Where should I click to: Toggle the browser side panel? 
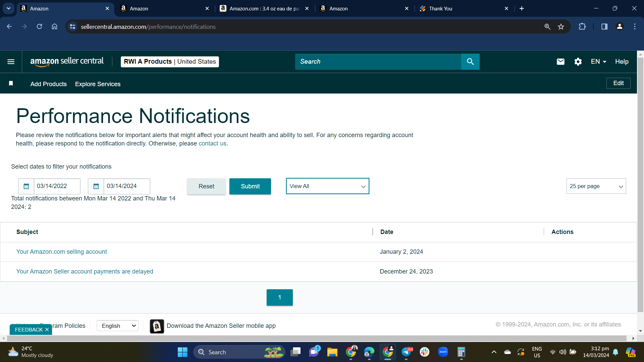(604, 26)
